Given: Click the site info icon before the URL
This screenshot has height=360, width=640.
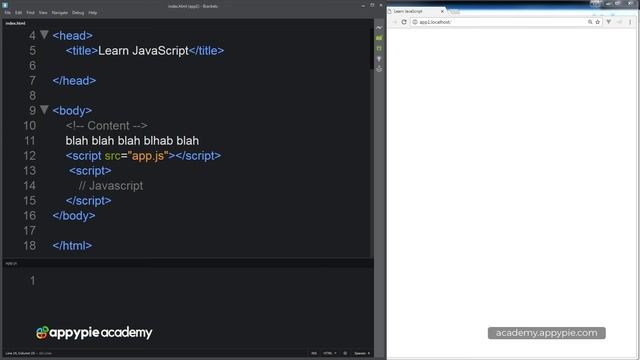Looking at the screenshot, I should click(415, 22).
